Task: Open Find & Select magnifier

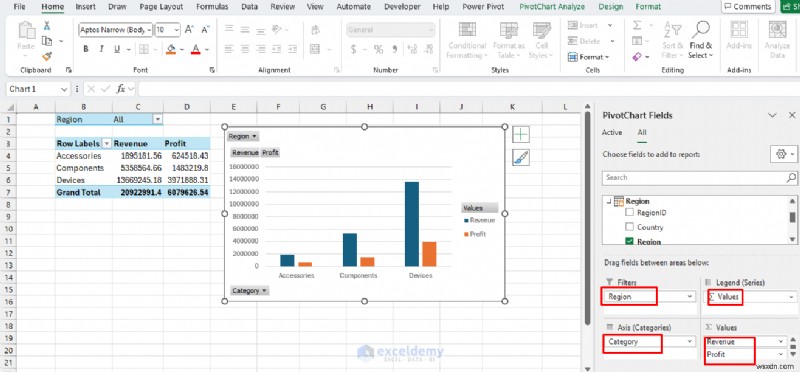Action: (x=701, y=29)
